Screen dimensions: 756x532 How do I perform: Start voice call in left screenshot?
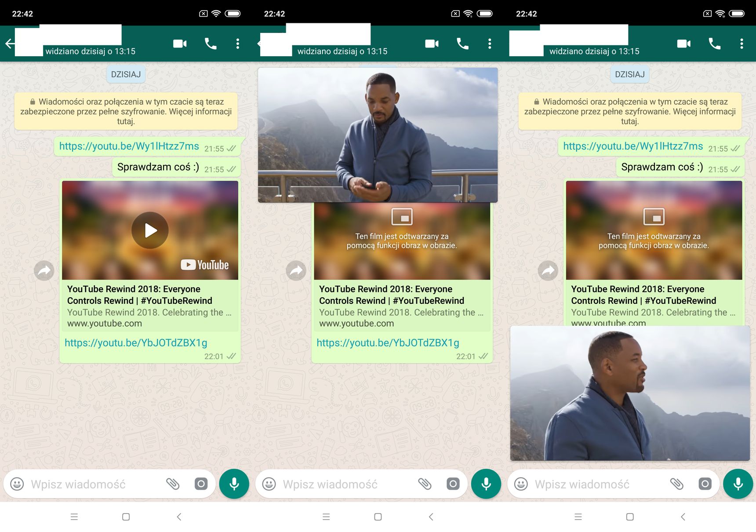point(211,44)
